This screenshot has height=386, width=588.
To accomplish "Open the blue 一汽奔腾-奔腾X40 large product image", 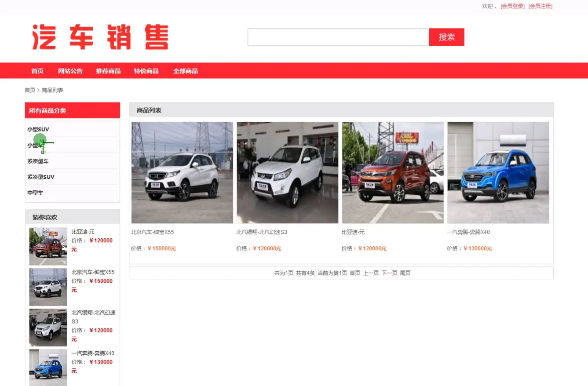I will [x=498, y=173].
